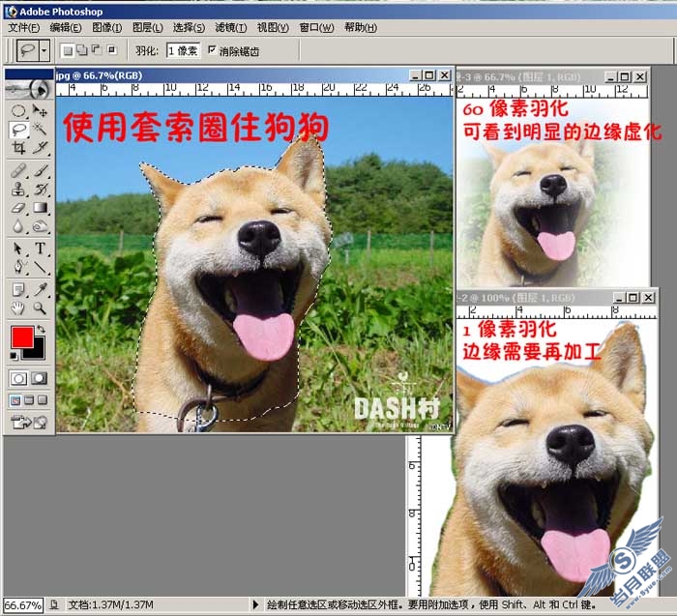
Task: Choose Full Screen with Menu Bar mode
Action: coord(29,400)
